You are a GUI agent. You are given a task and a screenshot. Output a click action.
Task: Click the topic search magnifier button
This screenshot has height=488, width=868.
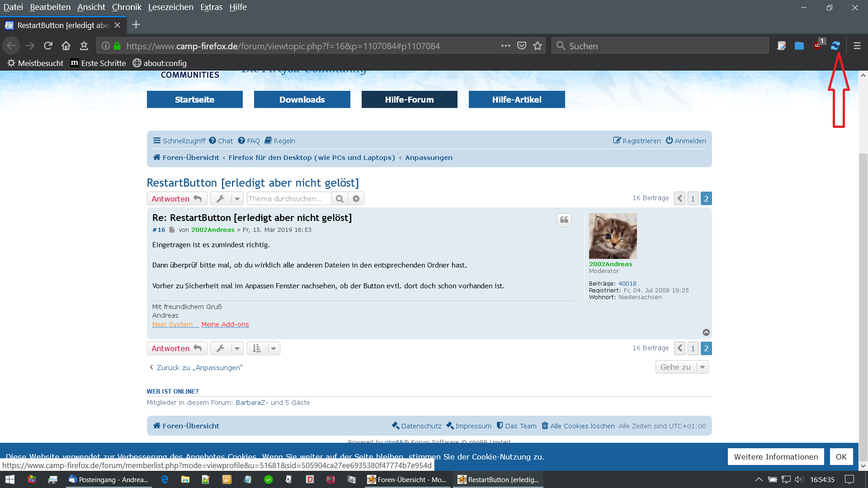coord(340,199)
